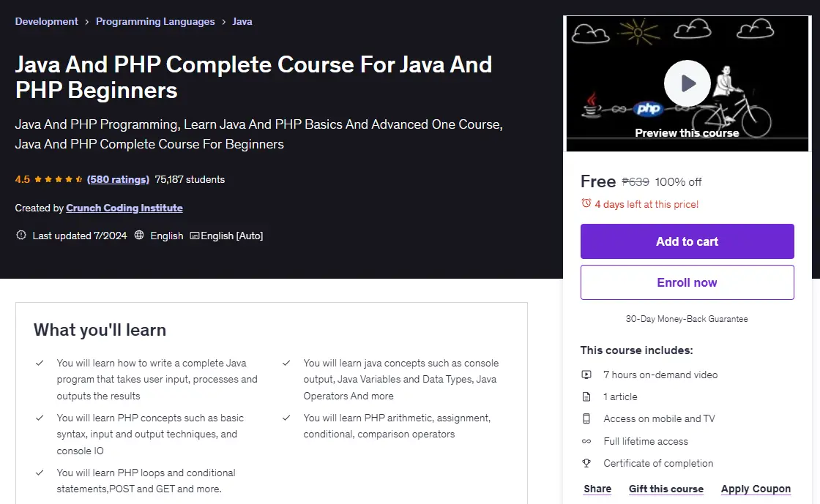Viewport: 820px width, 504px height.
Task: Click the PHP loops learning item
Action: (146, 481)
